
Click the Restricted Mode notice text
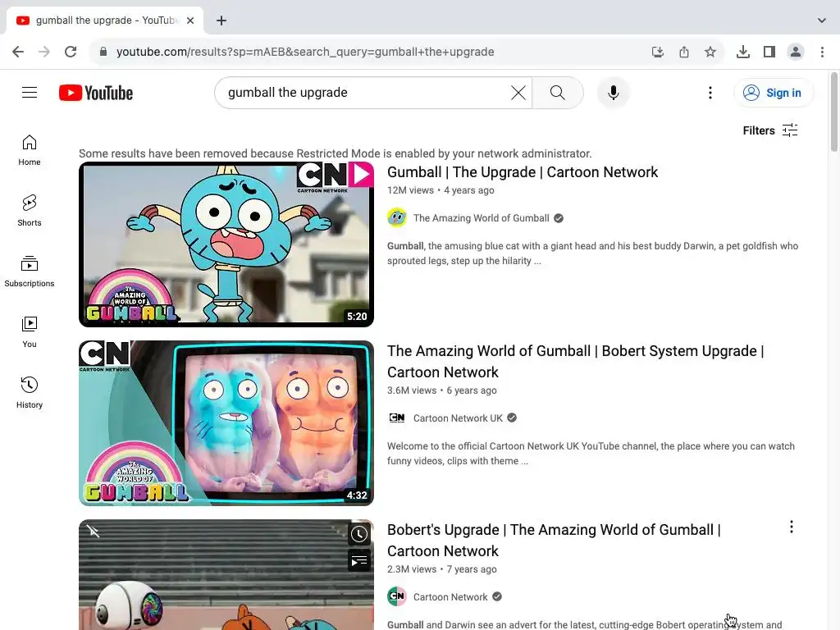point(336,153)
